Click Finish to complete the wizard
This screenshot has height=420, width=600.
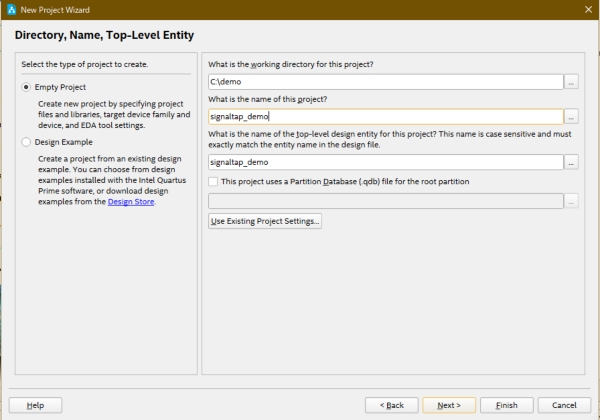[x=506, y=405]
